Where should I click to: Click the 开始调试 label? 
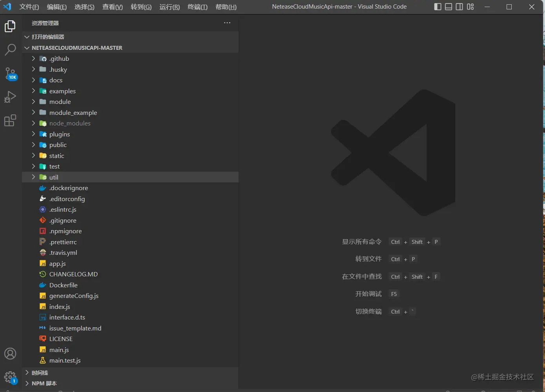click(368, 294)
